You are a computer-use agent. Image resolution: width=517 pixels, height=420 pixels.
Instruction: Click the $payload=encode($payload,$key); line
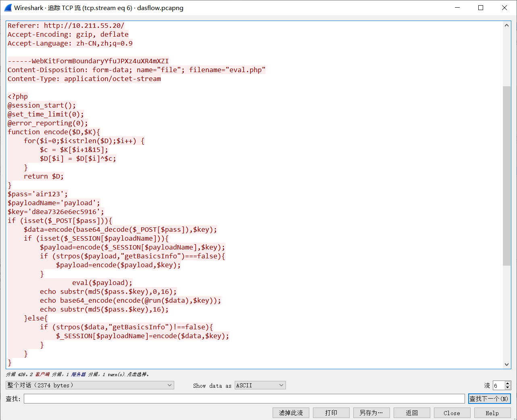(x=119, y=265)
